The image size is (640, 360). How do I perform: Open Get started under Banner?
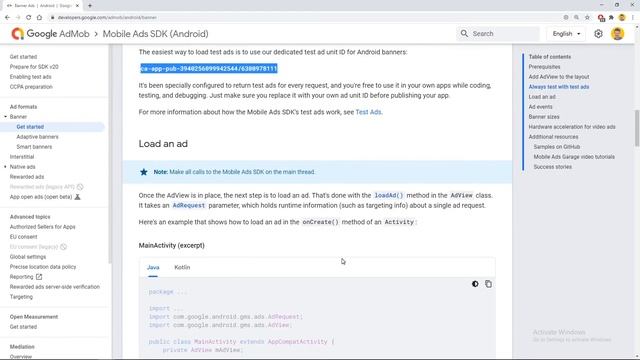(30, 127)
